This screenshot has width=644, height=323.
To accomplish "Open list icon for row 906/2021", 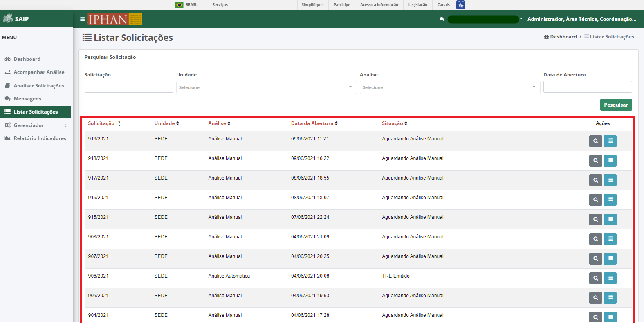I will tap(610, 278).
